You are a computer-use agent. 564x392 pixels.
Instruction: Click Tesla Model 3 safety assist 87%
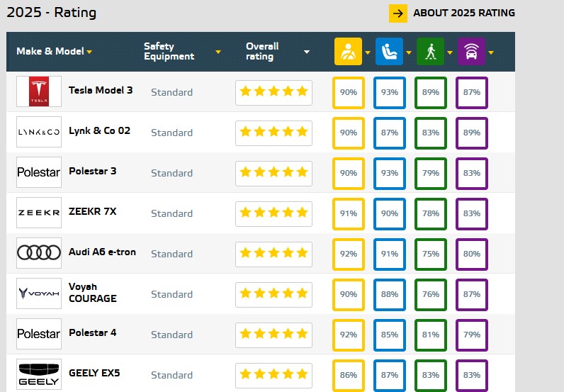click(472, 93)
